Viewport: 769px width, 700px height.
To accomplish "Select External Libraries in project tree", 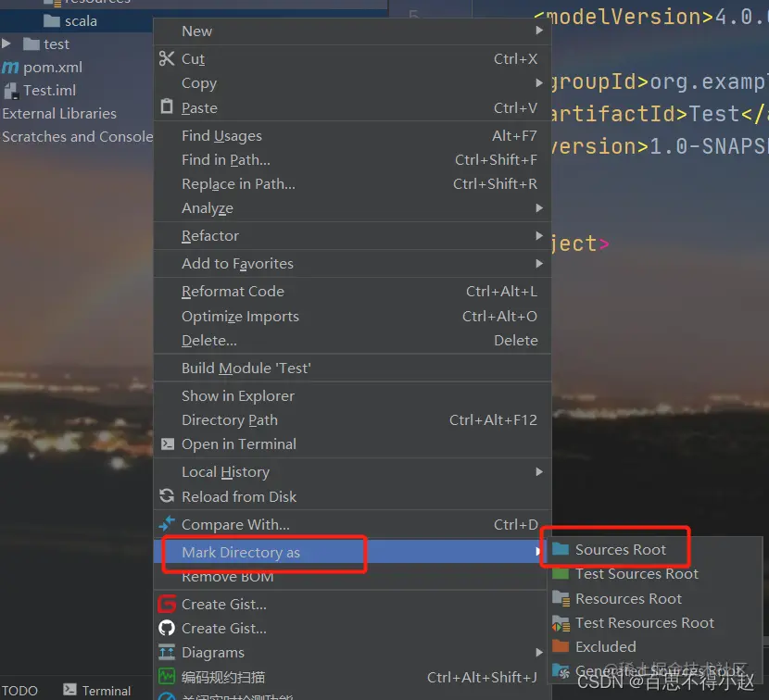I will [59, 113].
